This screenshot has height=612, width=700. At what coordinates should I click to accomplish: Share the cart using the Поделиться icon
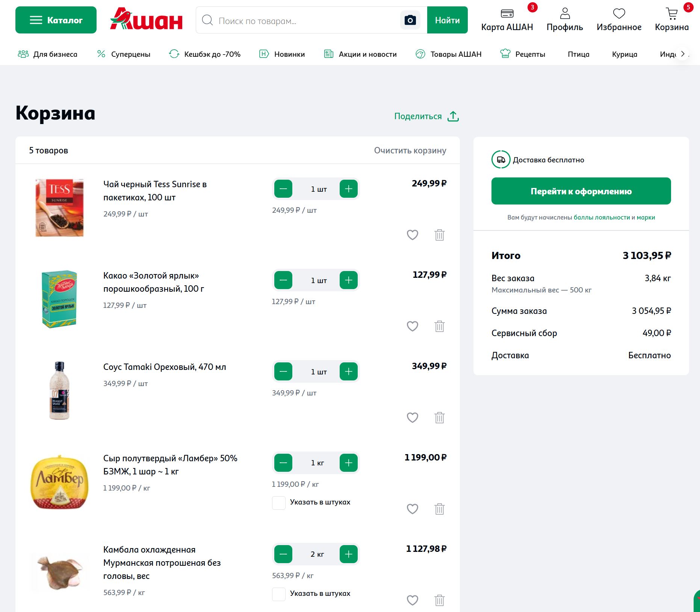(x=454, y=116)
